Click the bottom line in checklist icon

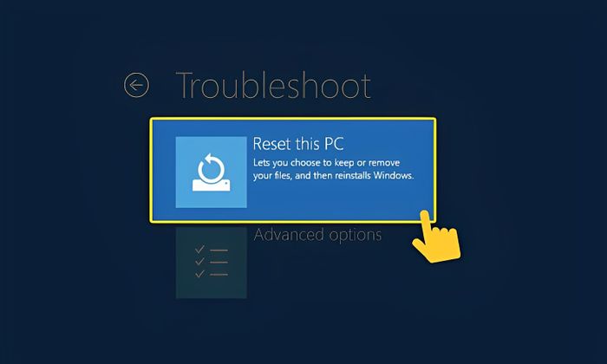click(x=219, y=275)
